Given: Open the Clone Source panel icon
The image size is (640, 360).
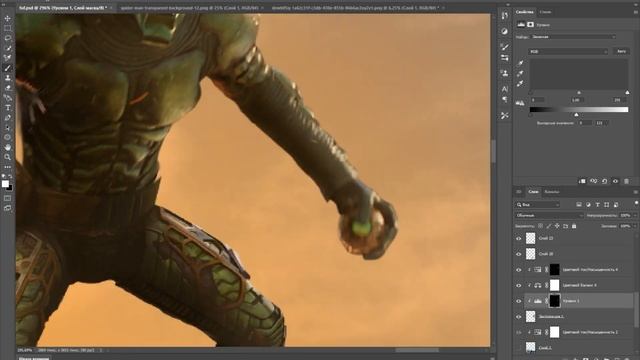Looking at the screenshot, I should 505,73.
